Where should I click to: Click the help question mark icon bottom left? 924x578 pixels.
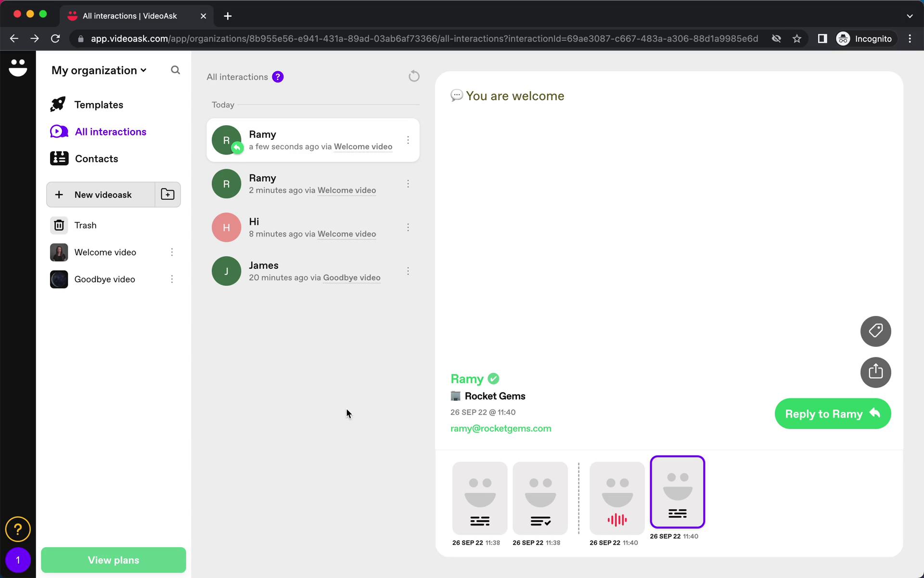tap(18, 529)
